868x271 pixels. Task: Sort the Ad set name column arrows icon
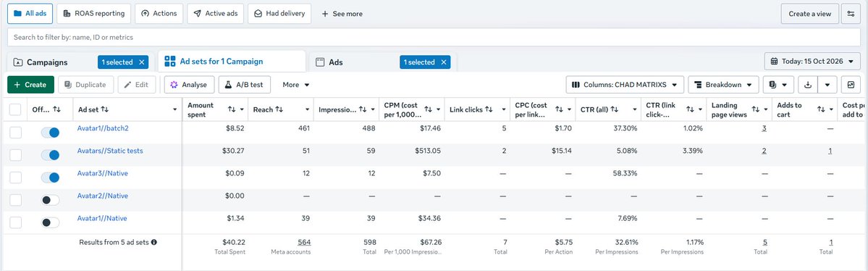(105, 109)
